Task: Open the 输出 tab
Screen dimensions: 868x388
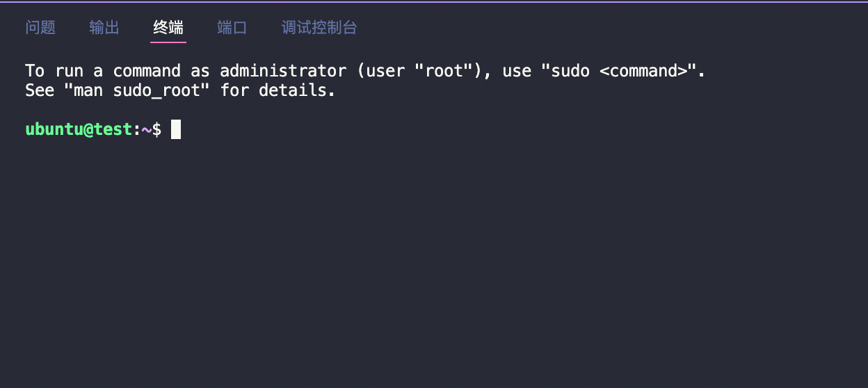Action: coord(104,28)
